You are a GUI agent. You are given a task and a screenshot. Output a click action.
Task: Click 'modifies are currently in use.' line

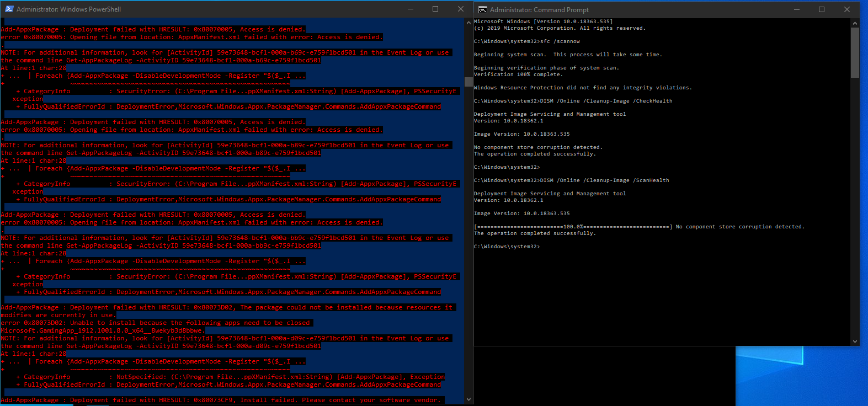tap(58, 315)
